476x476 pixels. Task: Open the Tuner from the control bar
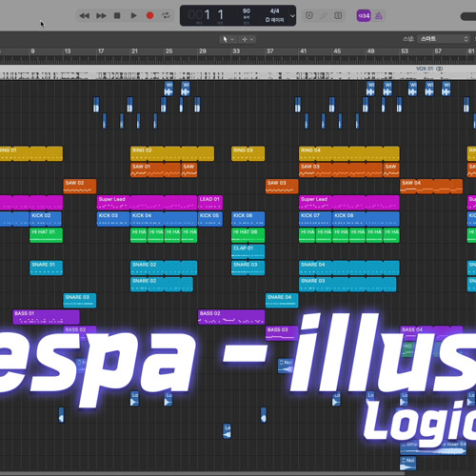coord(324,15)
